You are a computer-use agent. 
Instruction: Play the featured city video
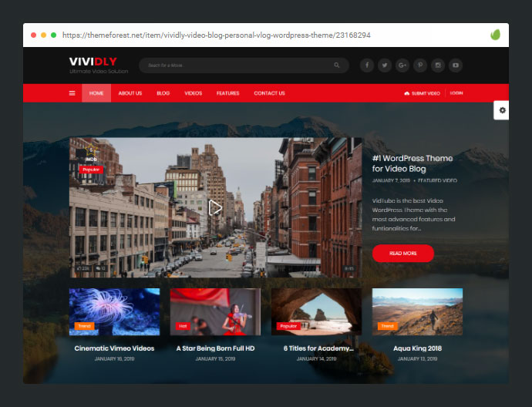click(215, 207)
